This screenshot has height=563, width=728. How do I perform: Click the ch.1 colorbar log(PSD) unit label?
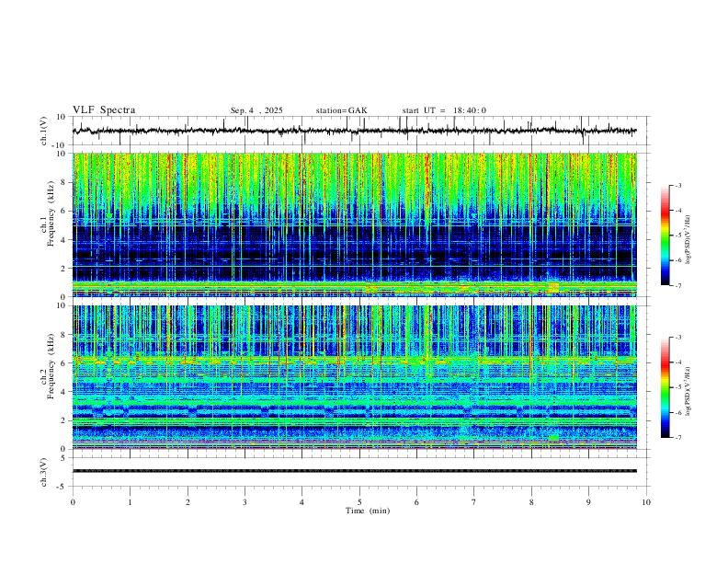coord(688,240)
